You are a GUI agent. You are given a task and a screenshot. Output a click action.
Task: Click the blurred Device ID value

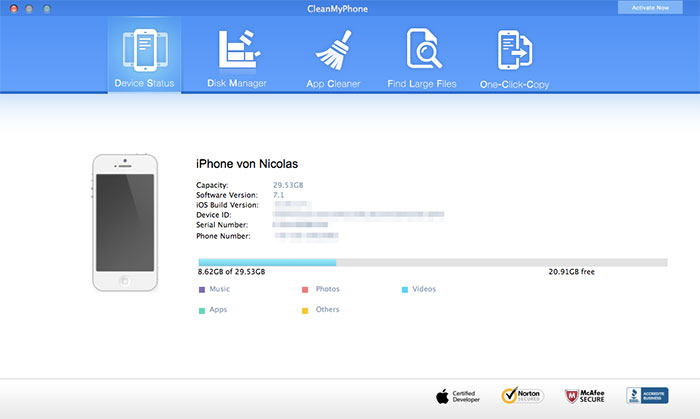[358, 215]
